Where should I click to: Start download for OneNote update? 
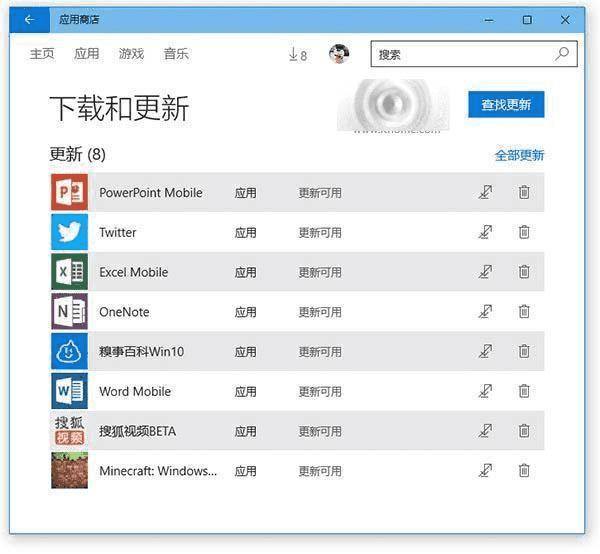click(x=485, y=311)
